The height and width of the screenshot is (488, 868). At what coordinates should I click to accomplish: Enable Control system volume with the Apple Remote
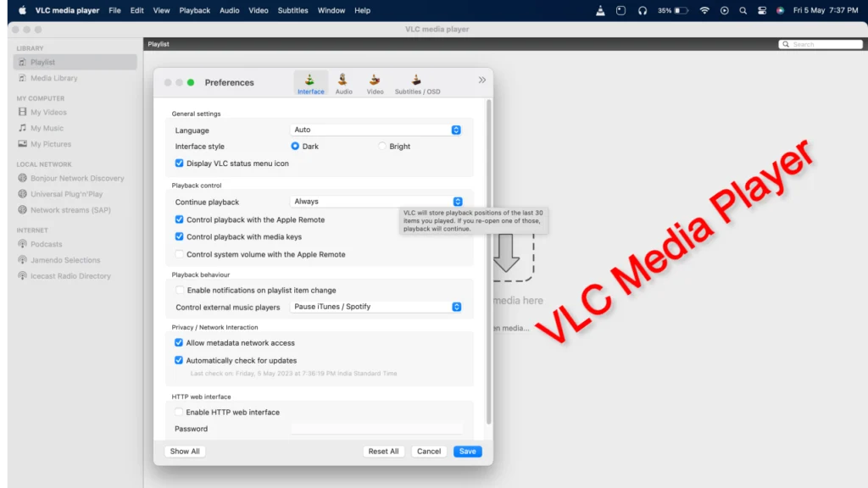pos(179,254)
